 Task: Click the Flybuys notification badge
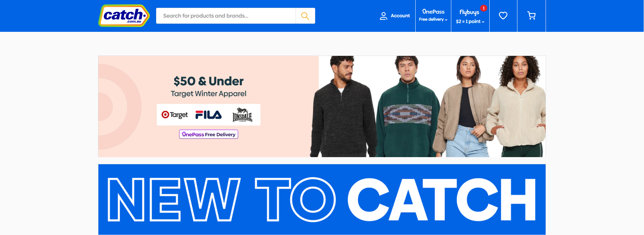484,8
